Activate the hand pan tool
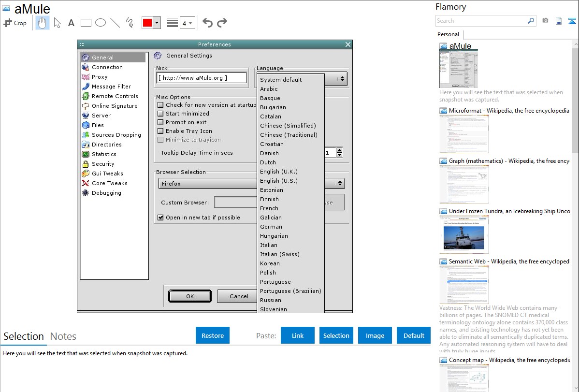 click(x=43, y=23)
